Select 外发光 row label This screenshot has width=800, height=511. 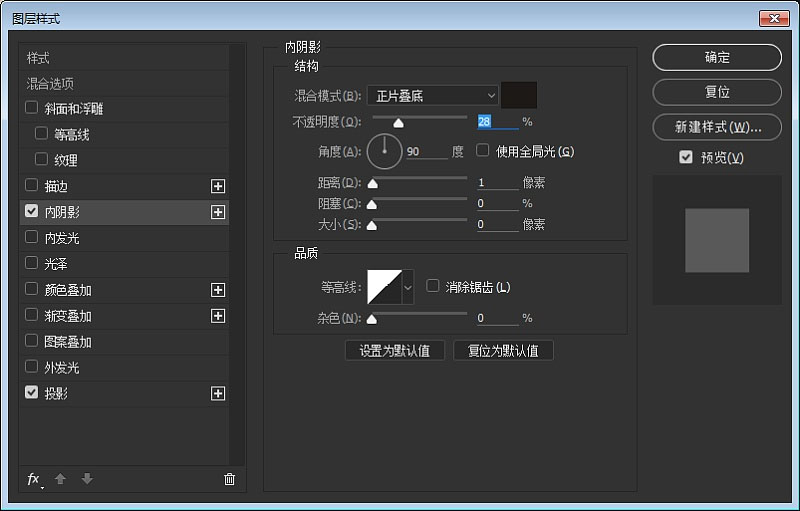pos(62,368)
